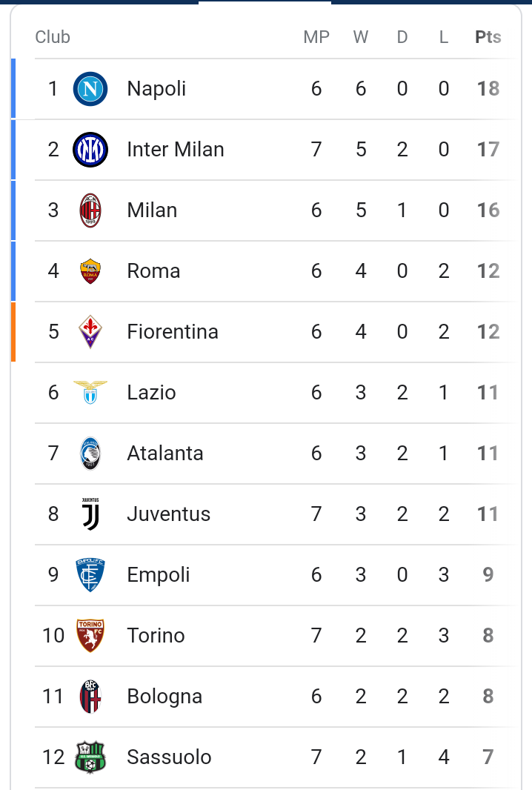
Task: Open the Juventus team name link
Action: tap(169, 514)
